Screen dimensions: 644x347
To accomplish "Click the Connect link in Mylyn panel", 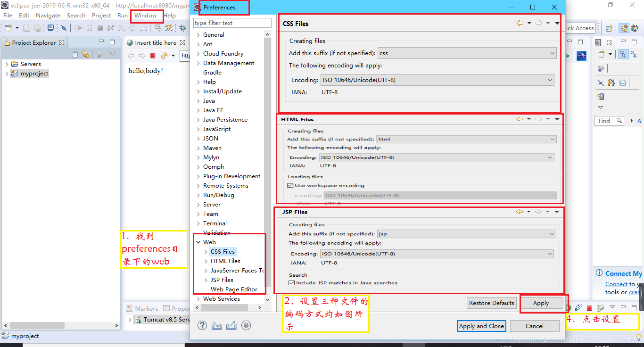I will (x=616, y=284).
